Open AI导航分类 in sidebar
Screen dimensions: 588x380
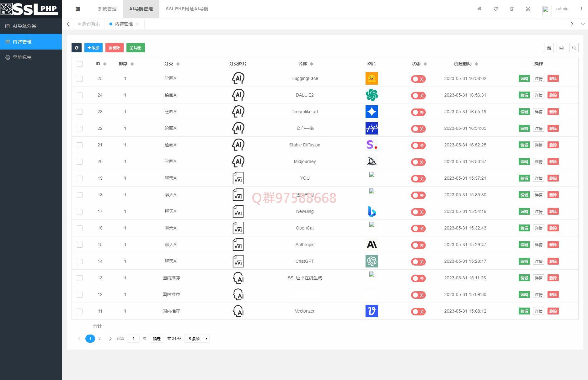(31, 26)
